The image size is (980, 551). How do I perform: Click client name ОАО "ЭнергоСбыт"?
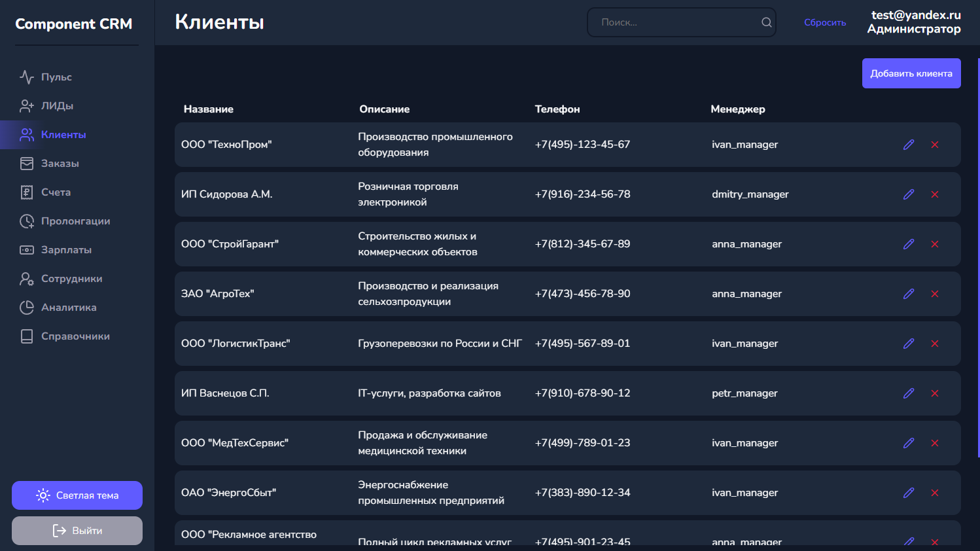pos(228,493)
